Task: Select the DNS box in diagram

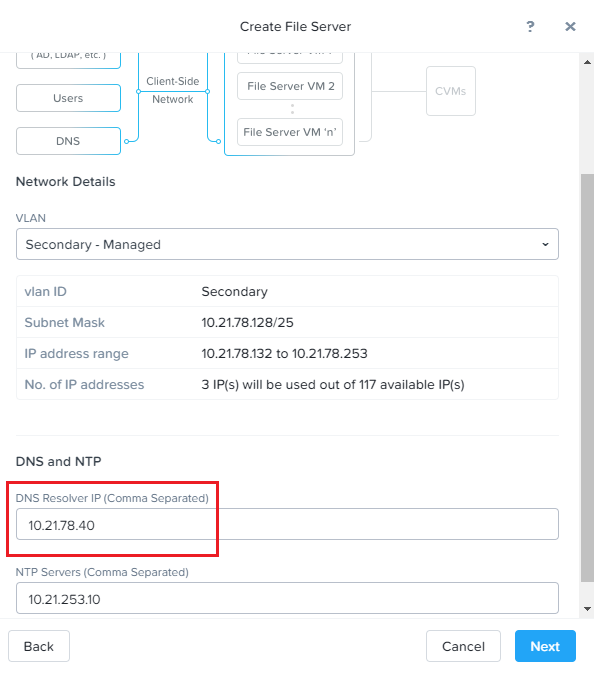Action: 68,141
